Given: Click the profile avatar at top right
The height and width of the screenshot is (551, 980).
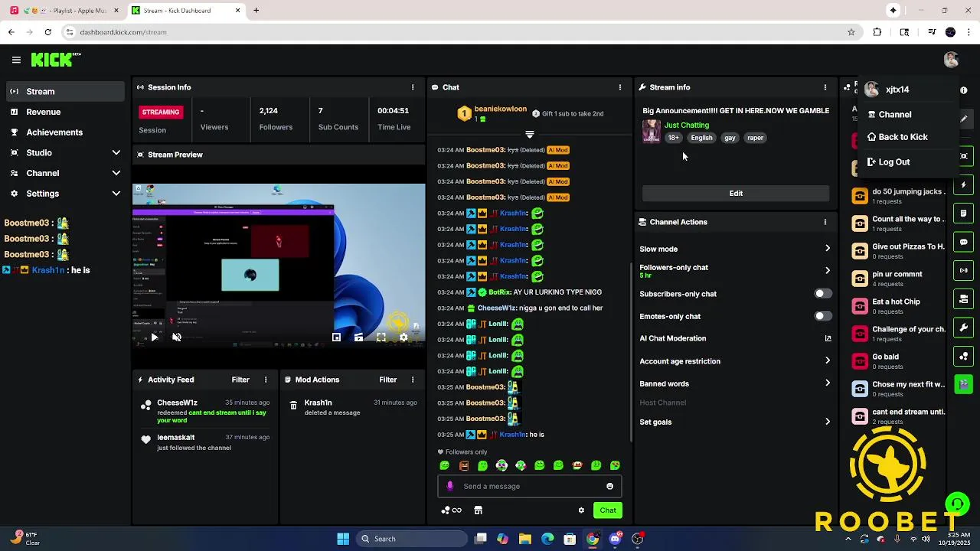Looking at the screenshot, I should pos(951,60).
